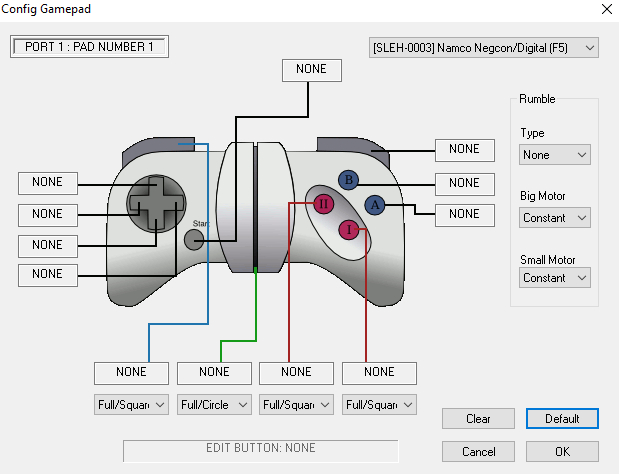Select the NONE mapping box at the top center
Viewport: 619px width, 474px height.
[312, 71]
